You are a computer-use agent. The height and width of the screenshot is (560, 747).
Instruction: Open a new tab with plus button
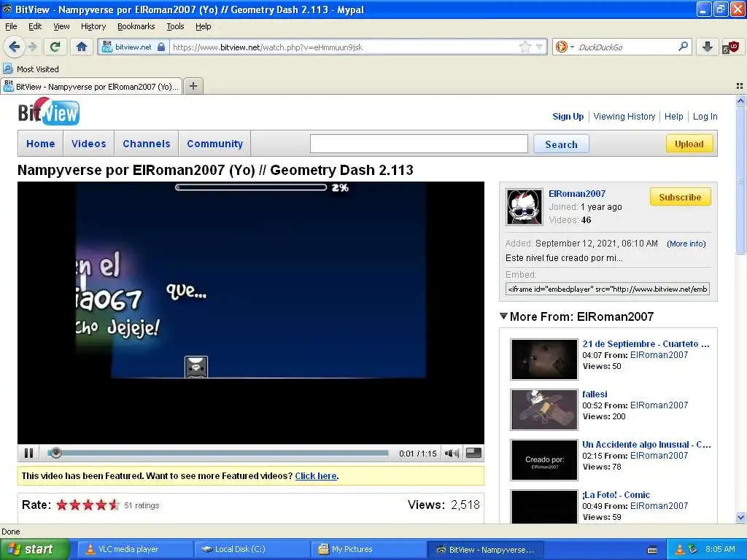click(193, 86)
